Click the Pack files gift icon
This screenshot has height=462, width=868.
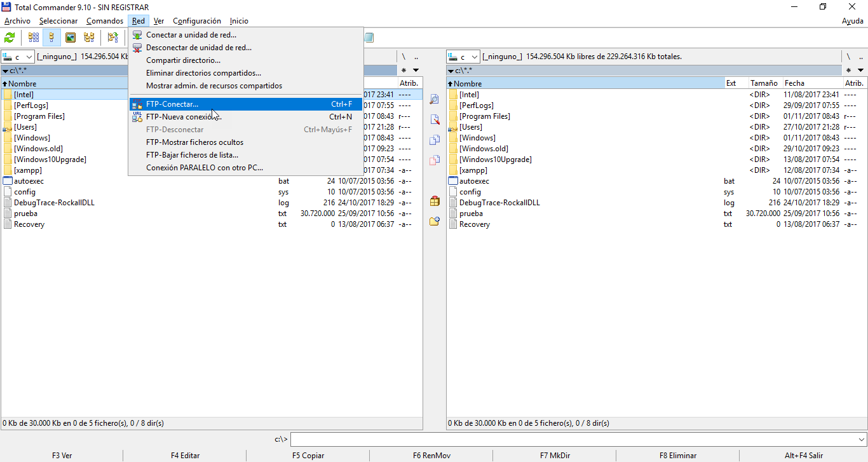435,201
